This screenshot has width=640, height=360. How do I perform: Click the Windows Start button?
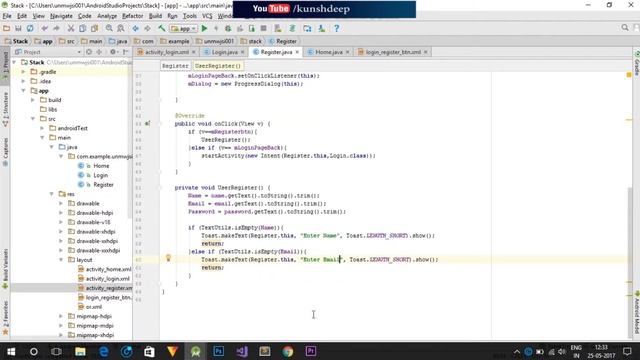click(11, 351)
